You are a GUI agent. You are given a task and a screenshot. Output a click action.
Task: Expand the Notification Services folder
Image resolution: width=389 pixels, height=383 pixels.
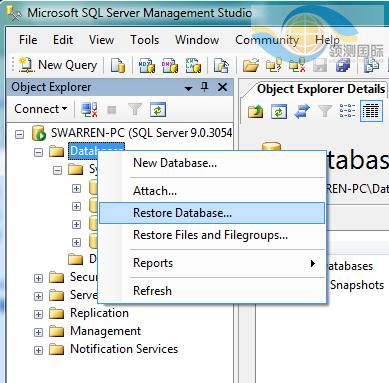tap(38, 350)
